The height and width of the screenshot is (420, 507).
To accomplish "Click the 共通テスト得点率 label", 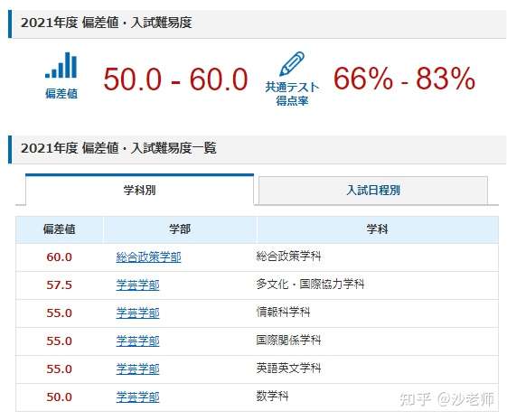I will tap(292, 94).
